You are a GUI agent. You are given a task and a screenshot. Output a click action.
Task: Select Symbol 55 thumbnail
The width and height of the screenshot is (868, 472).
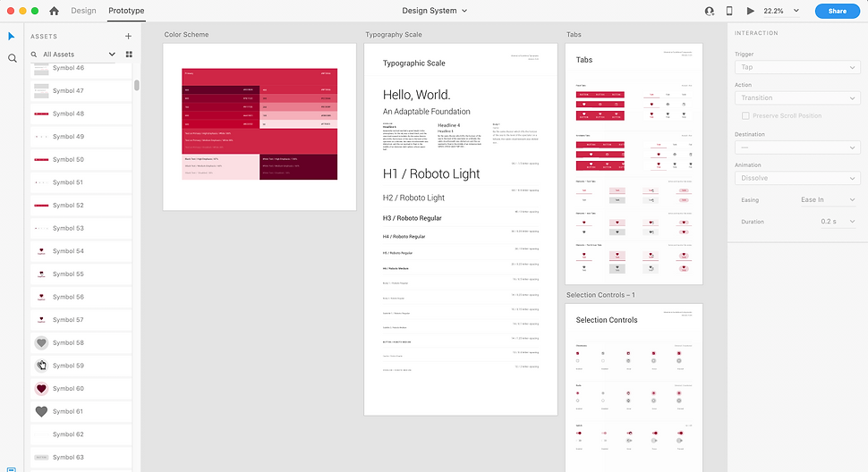(41, 274)
